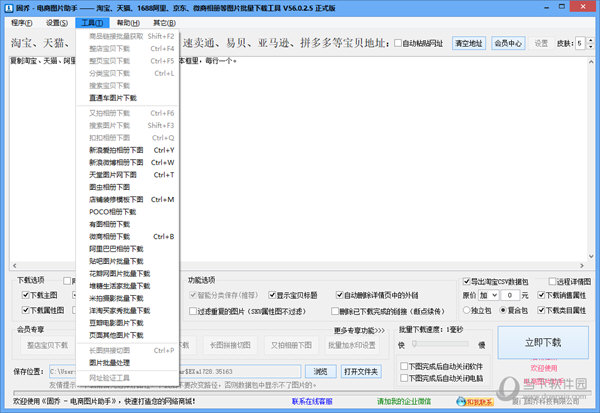Open 图片批量处理 from the tools menu
Image resolution: width=600 pixels, height=413 pixels.
[127, 363]
